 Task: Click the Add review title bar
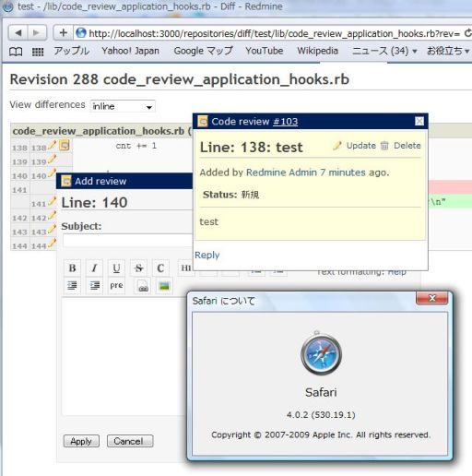click(x=124, y=181)
